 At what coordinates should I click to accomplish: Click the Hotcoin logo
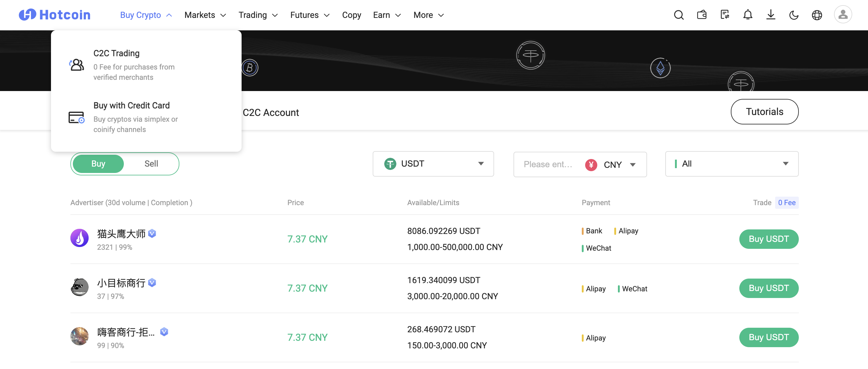[x=55, y=15]
